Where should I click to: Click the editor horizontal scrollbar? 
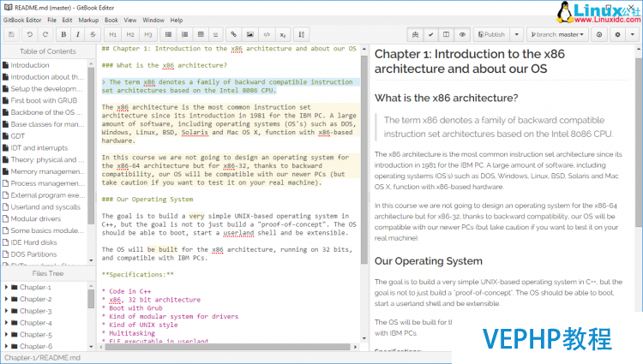[228, 347]
